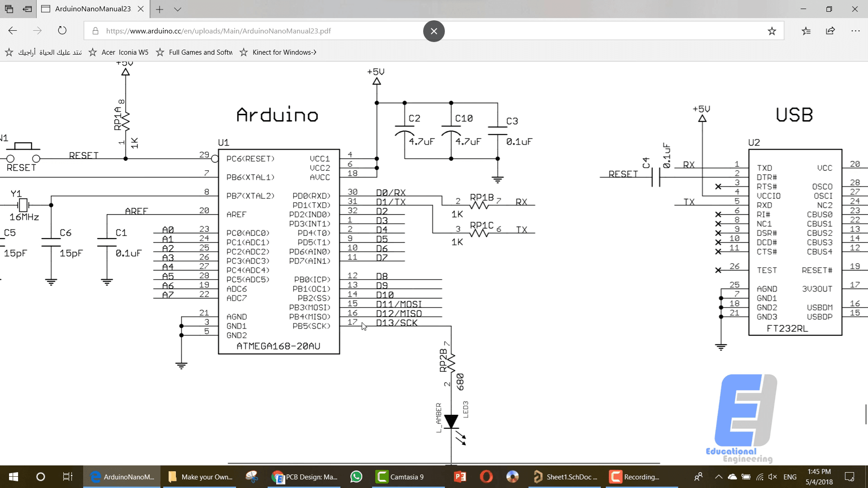Expand hidden system tray icons

tap(719, 477)
